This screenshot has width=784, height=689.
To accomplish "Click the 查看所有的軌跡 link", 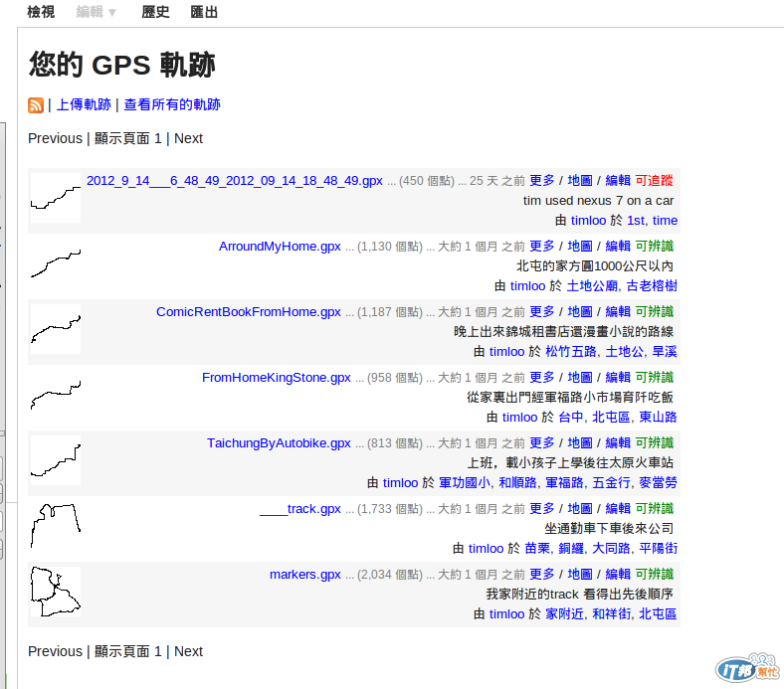I will (x=172, y=105).
